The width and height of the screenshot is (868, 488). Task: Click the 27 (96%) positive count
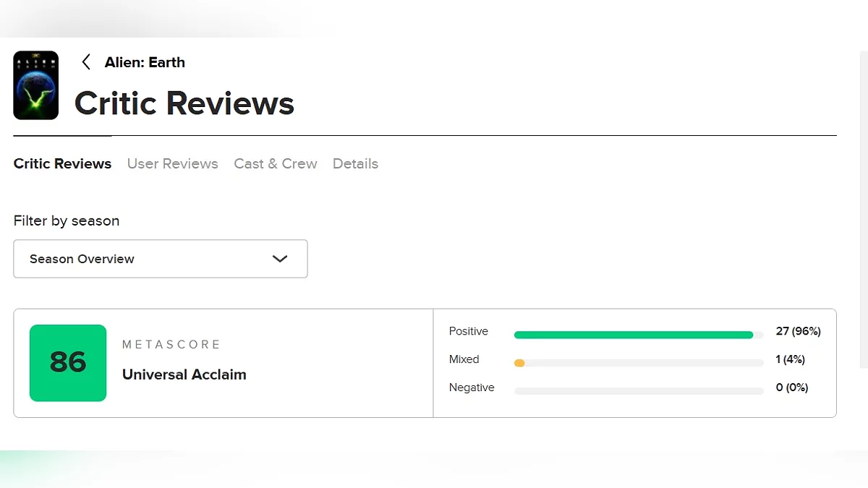(x=798, y=331)
